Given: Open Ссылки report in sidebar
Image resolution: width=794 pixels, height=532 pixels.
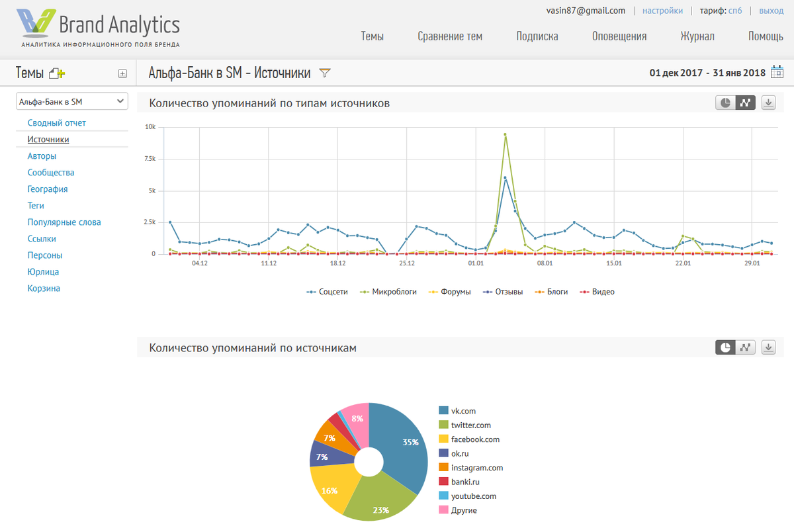Looking at the screenshot, I should (x=42, y=239).
